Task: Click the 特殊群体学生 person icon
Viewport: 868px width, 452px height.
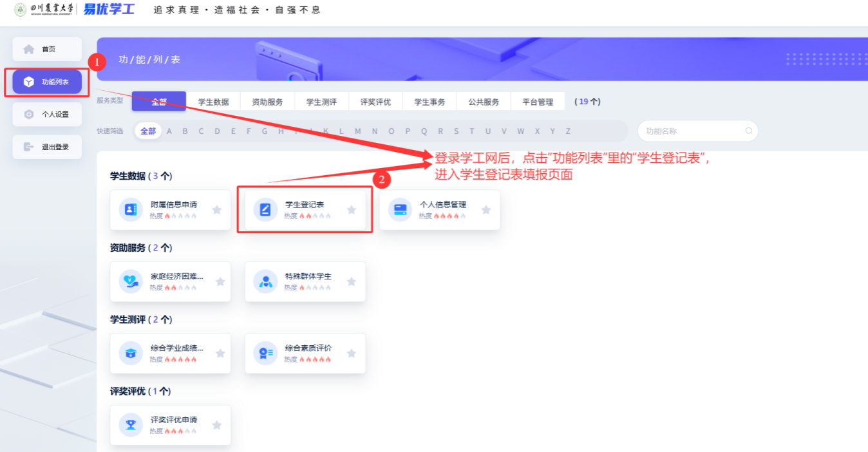Action: point(265,281)
